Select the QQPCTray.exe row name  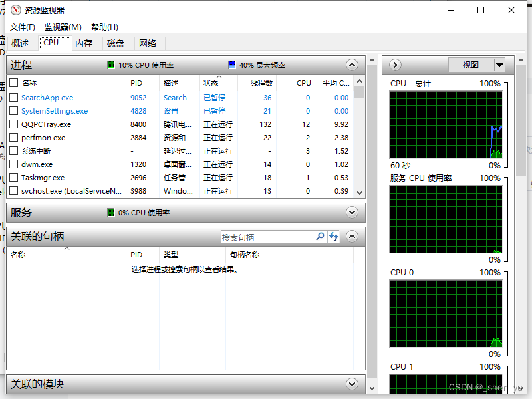[46, 124]
